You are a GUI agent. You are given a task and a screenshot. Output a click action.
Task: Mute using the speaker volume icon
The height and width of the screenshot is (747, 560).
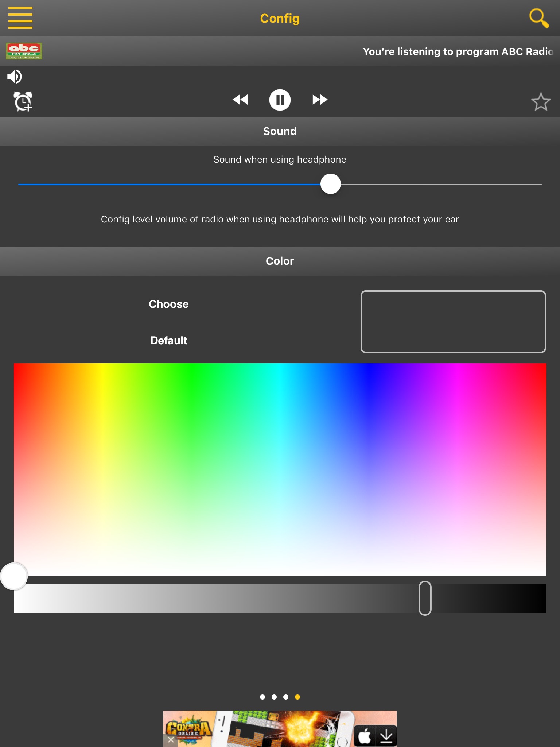[x=15, y=77]
